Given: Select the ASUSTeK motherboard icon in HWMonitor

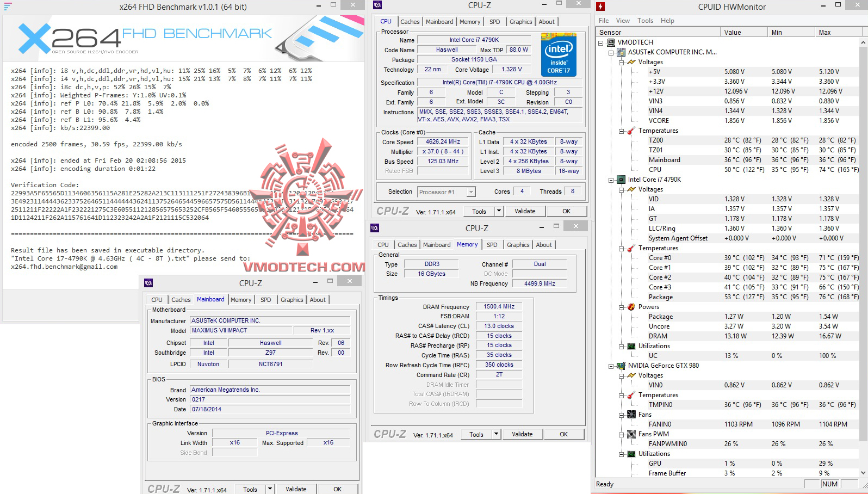Looking at the screenshot, I should 621,52.
